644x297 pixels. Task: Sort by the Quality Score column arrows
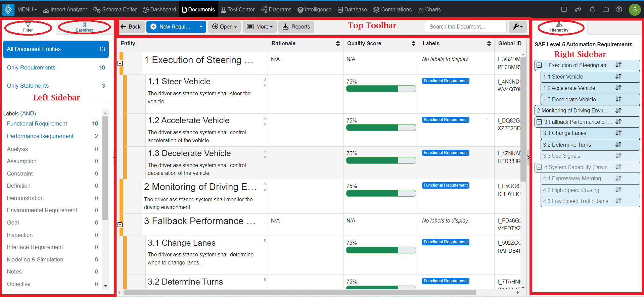tap(413, 43)
